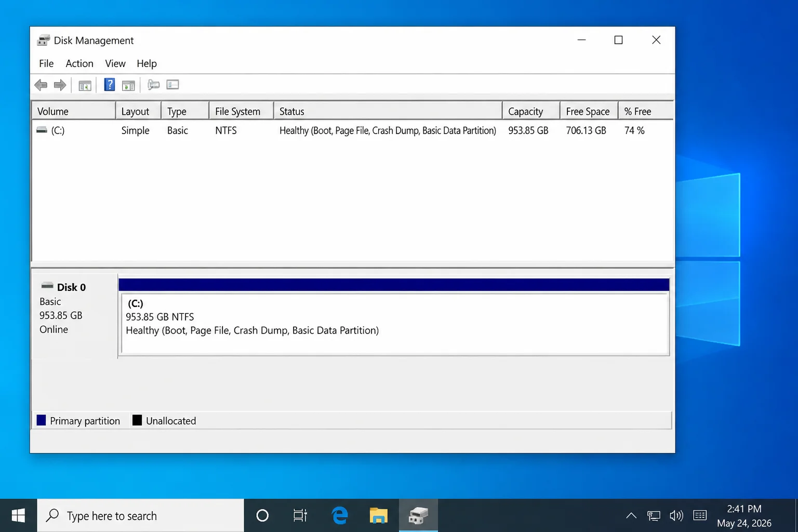Click the 953.85 GB capacity cell in list
Screen dimensions: 798x532
click(x=528, y=130)
